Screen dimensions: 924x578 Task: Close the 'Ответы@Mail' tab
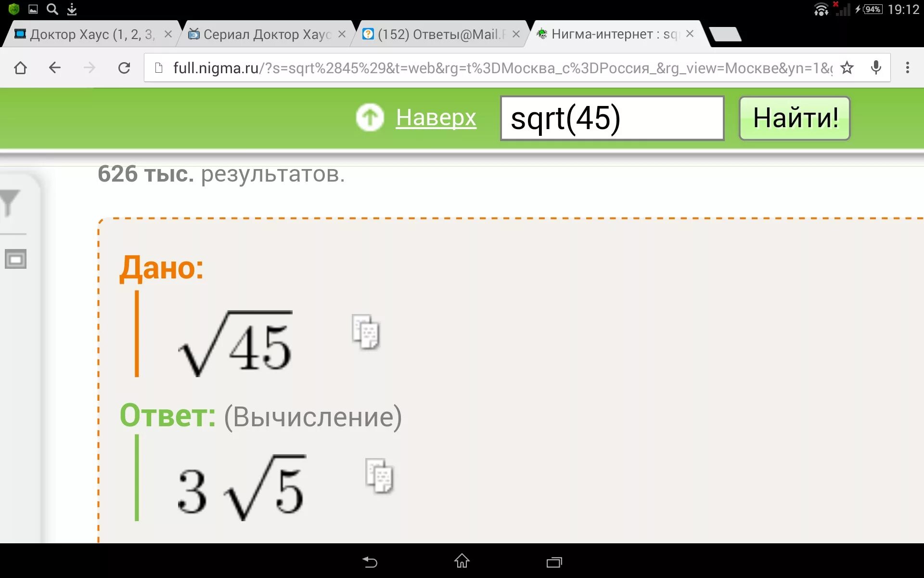[516, 34]
